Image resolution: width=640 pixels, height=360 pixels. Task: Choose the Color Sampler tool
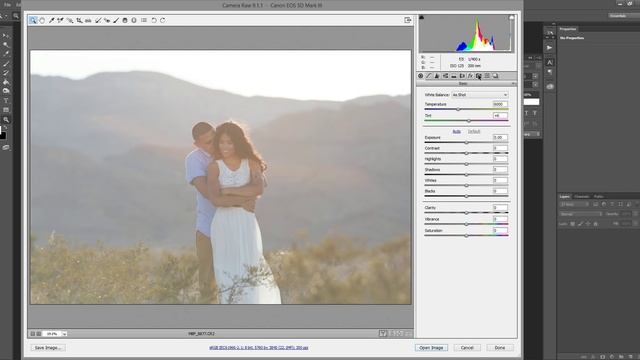(60, 20)
